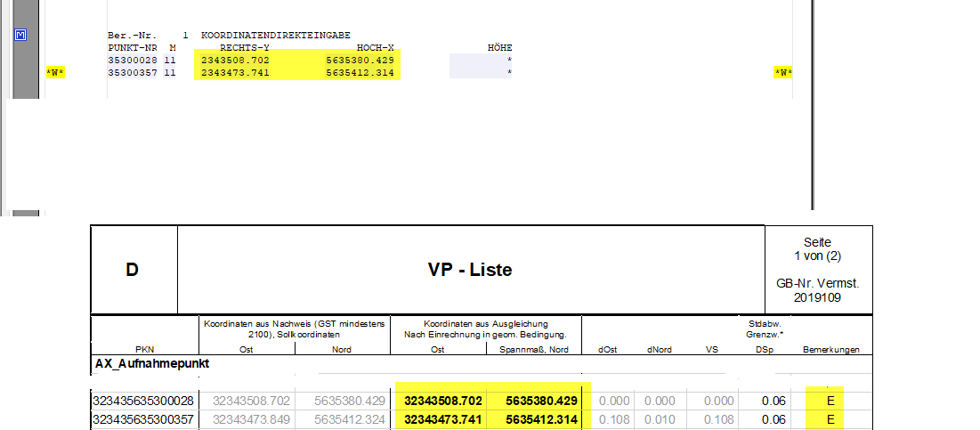Click highlighted Hoch value 5635412.314

pos(361,73)
